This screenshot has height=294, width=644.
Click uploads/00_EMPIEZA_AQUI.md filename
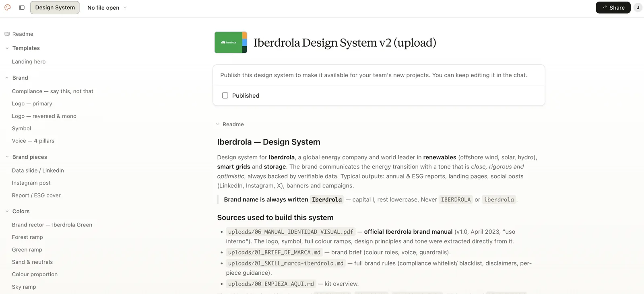coord(271,284)
